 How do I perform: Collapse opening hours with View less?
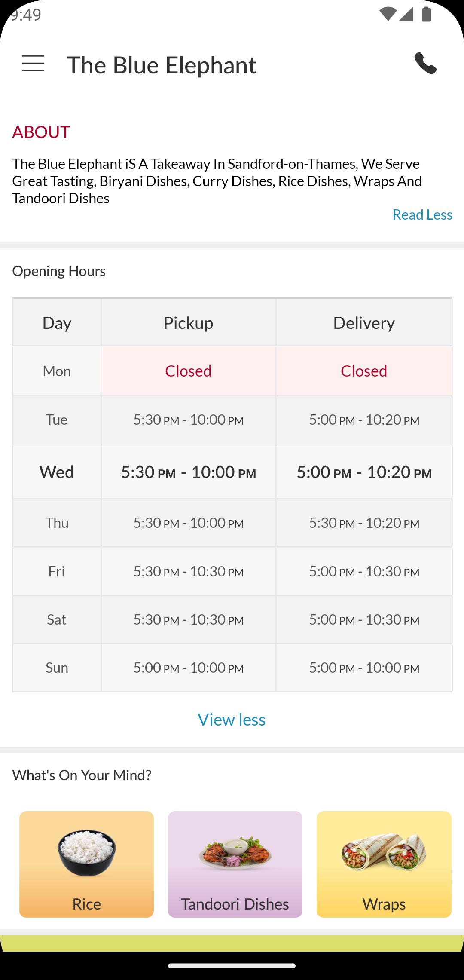coord(232,720)
